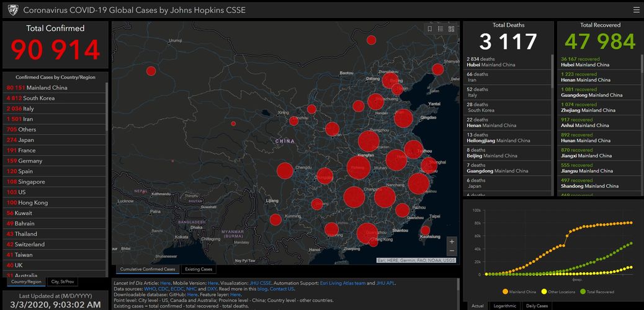This screenshot has width=644, height=310.
Task: Switch to the City, St/Prov tab
Action: point(64,281)
